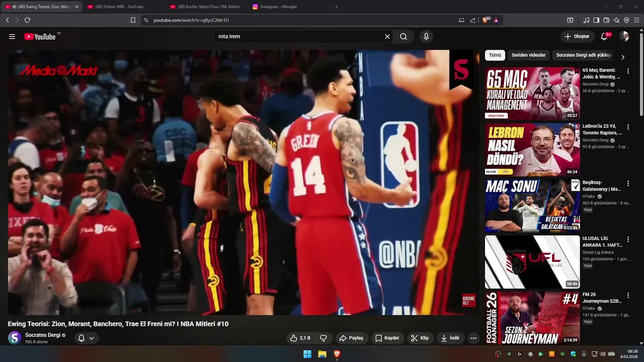This screenshot has width=644, height=362.
Task: Go back with the browser back arrow
Action: [7, 20]
